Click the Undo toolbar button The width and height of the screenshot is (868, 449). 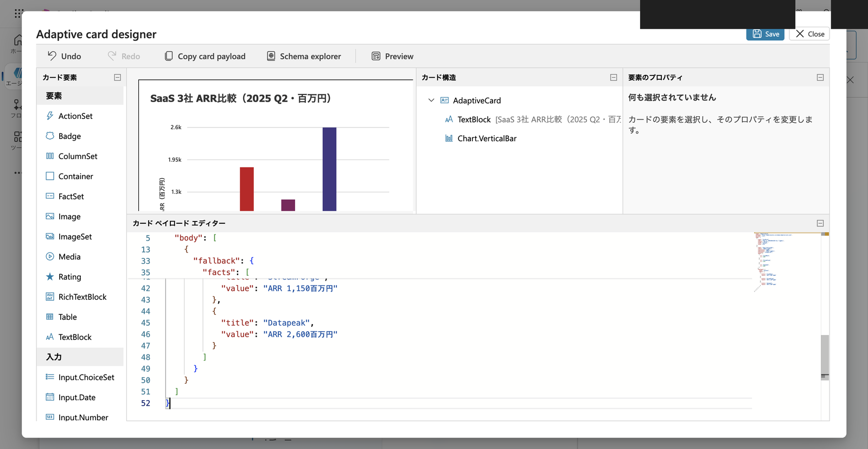tap(64, 56)
